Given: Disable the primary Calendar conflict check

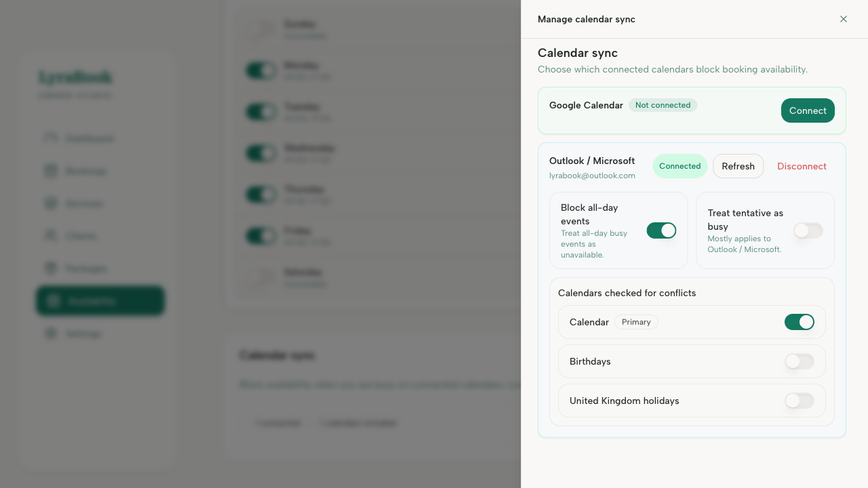Looking at the screenshot, I should tap(799, 322).
